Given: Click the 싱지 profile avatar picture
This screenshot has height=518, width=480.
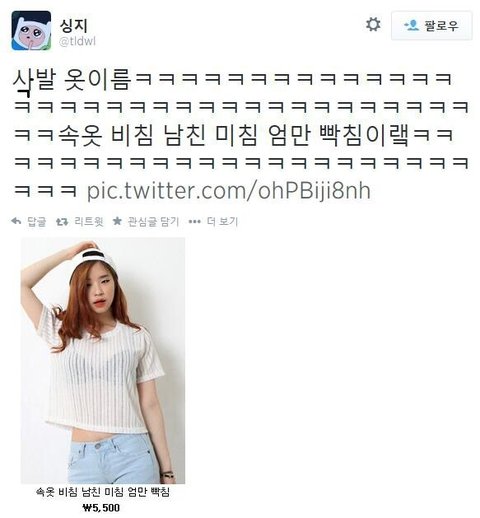Looking at the screenshot, I should 31,31.
